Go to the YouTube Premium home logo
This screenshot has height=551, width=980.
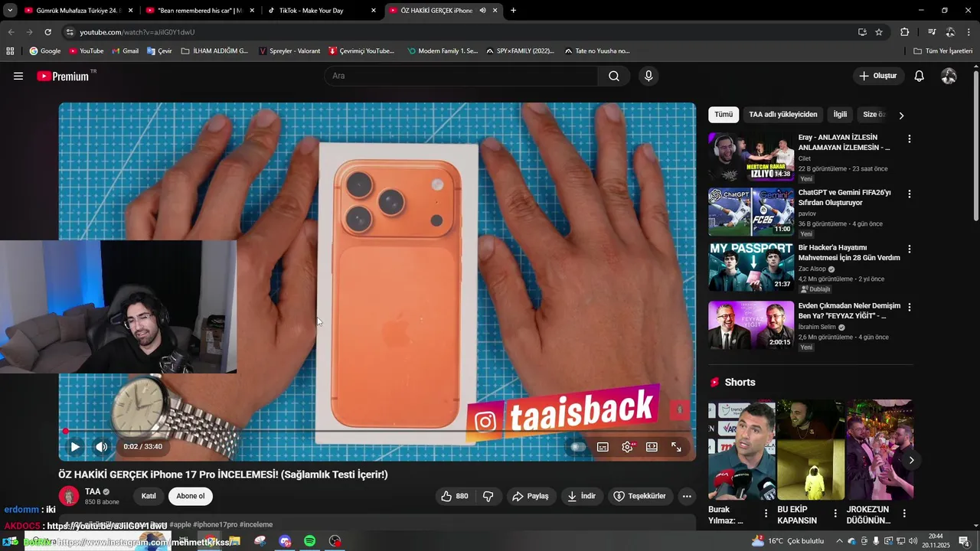tap(64, 76)
